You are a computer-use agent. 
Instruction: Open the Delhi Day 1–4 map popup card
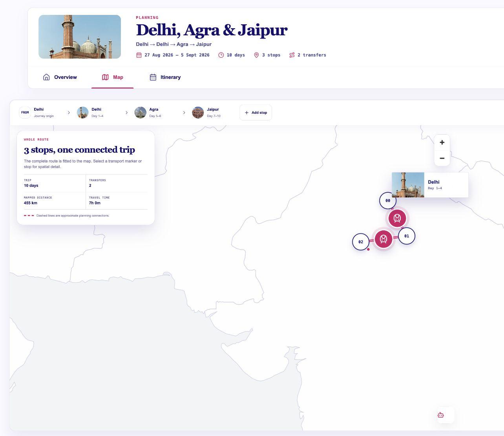coord(430,185)
